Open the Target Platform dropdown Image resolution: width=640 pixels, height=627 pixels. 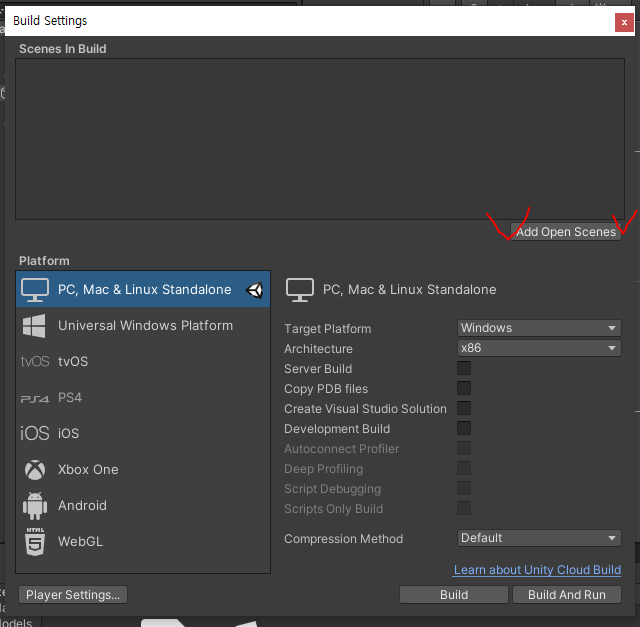pos(539,328)
